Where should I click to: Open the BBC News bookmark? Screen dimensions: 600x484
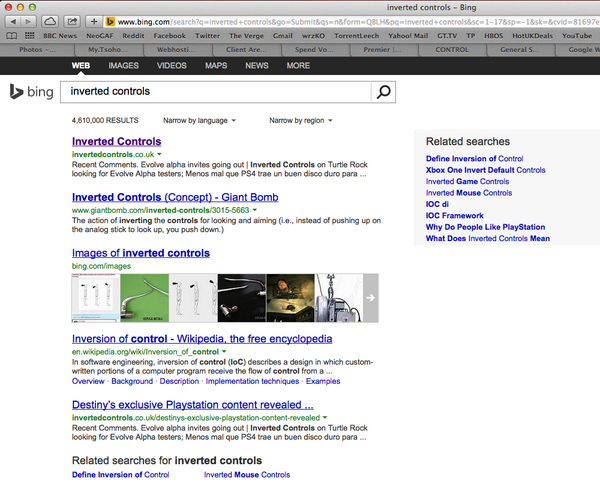pyautogui.click(x=60, y=36)
